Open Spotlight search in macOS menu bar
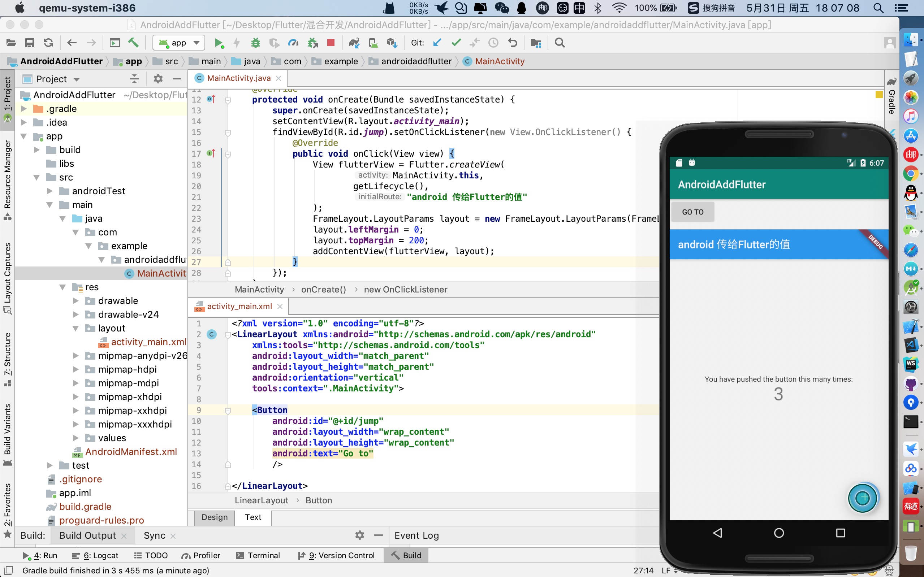Viewport: 924px width, 577px height. tap(878, 8)
